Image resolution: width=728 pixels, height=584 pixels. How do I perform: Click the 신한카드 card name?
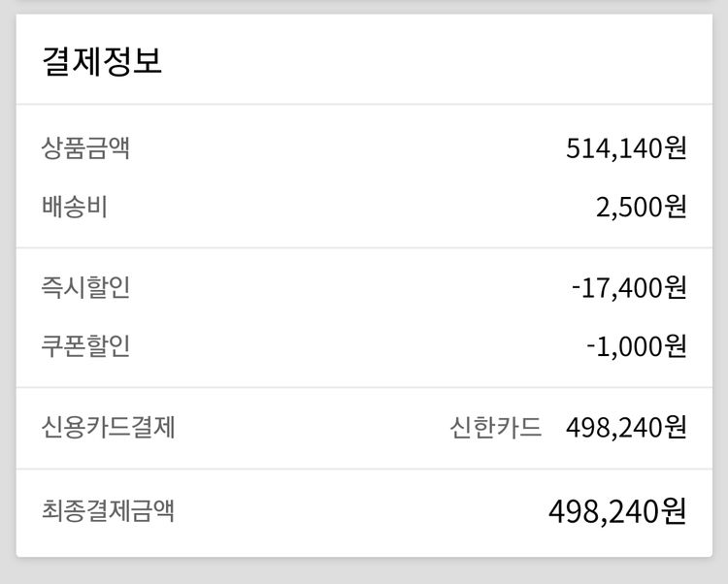click(495, 427)
